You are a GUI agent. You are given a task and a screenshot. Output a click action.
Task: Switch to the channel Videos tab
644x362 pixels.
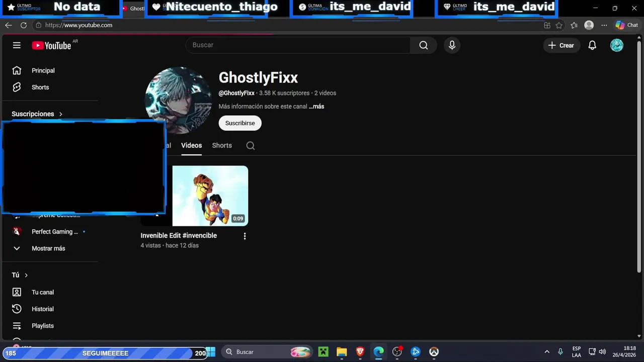[x=191, y=145]
